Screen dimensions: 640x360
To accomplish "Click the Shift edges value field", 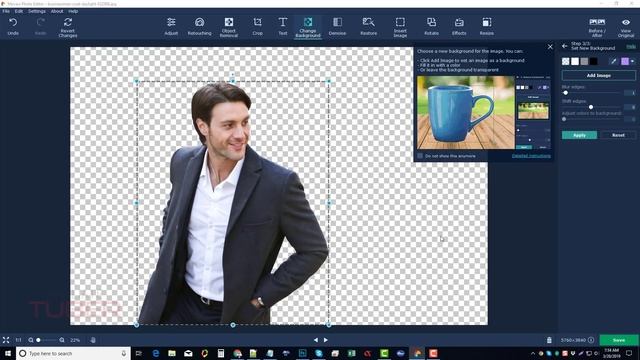I will click(630, 107).
